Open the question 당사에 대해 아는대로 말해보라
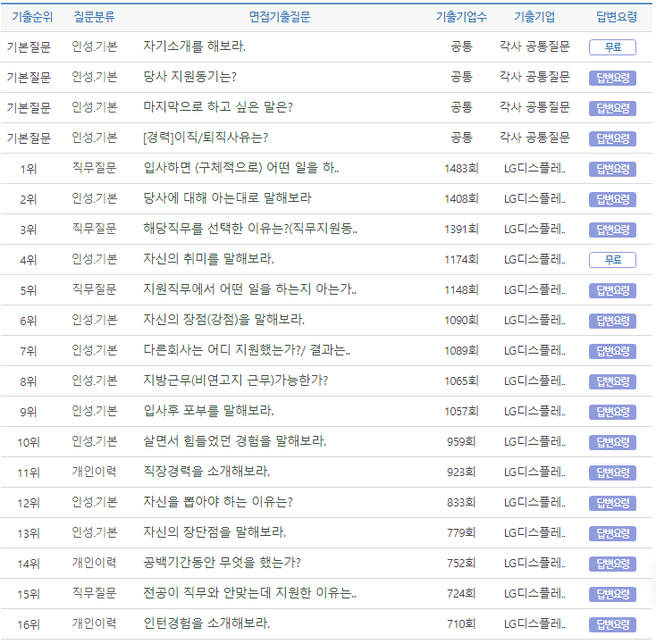656x644 pixels. pyautogui.click(x=227, y=197)
